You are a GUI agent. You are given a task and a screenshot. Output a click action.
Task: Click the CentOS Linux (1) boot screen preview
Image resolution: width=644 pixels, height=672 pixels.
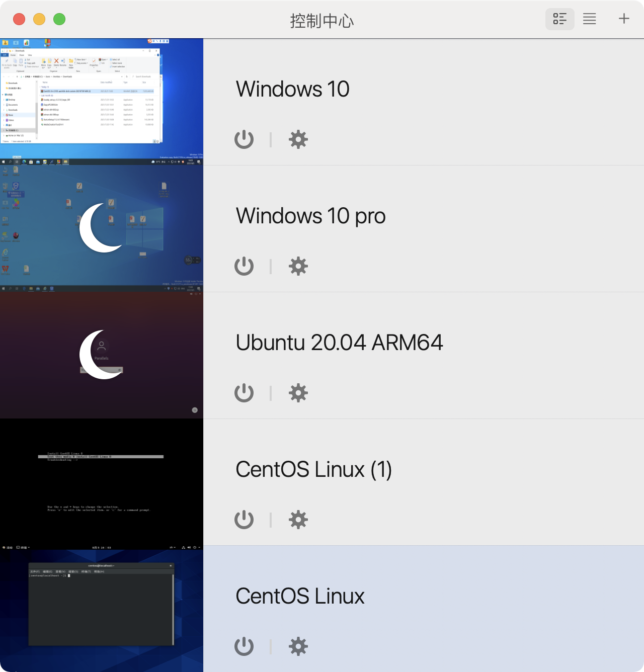(101, 480)
